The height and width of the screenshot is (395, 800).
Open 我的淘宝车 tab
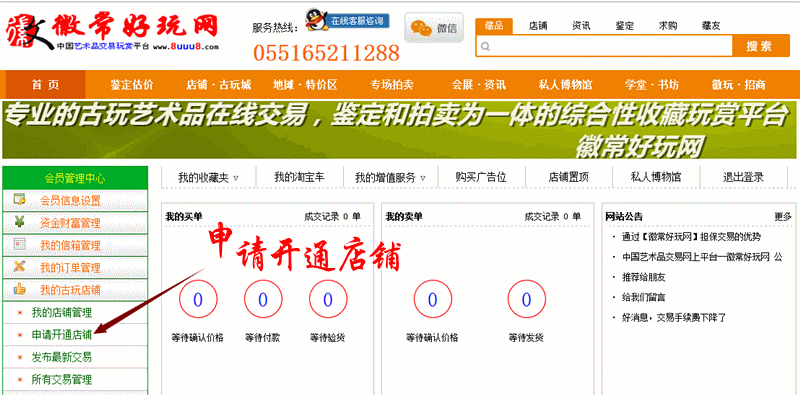(x=299, y=177)
